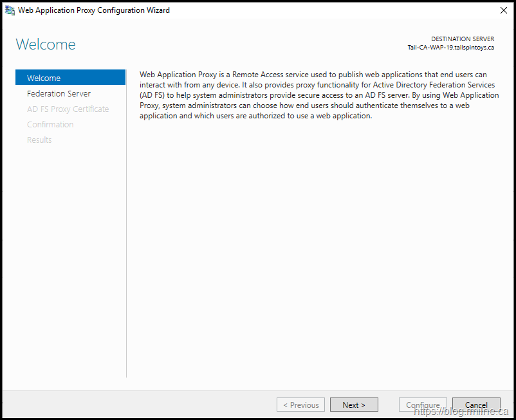This screenshot has height=420, width=516.
Task: Click the DESTINATION SERVER label
Action: [463, 39]
